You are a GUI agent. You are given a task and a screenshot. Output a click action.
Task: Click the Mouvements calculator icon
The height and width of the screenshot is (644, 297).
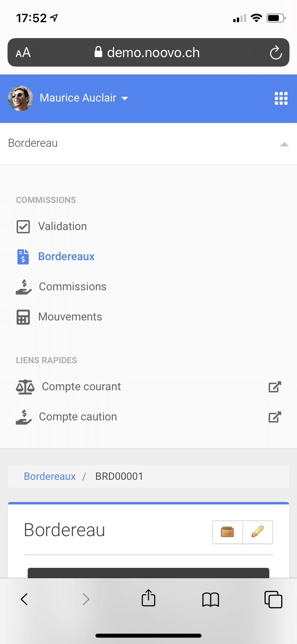23,317
